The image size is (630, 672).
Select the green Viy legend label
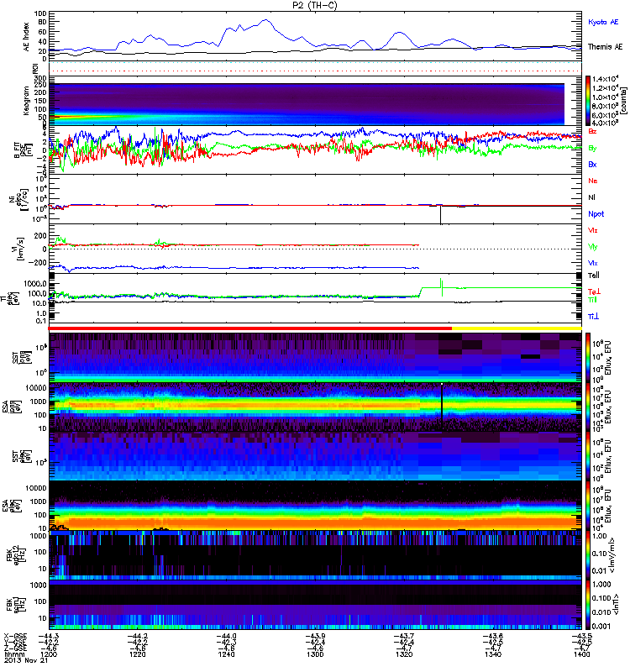click(x=592, y=247)
